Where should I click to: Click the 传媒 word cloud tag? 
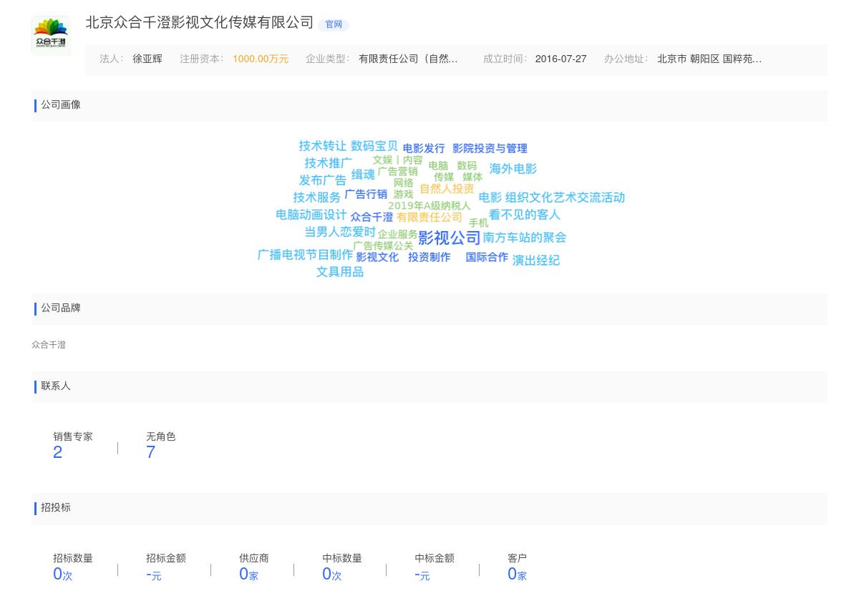444,177
